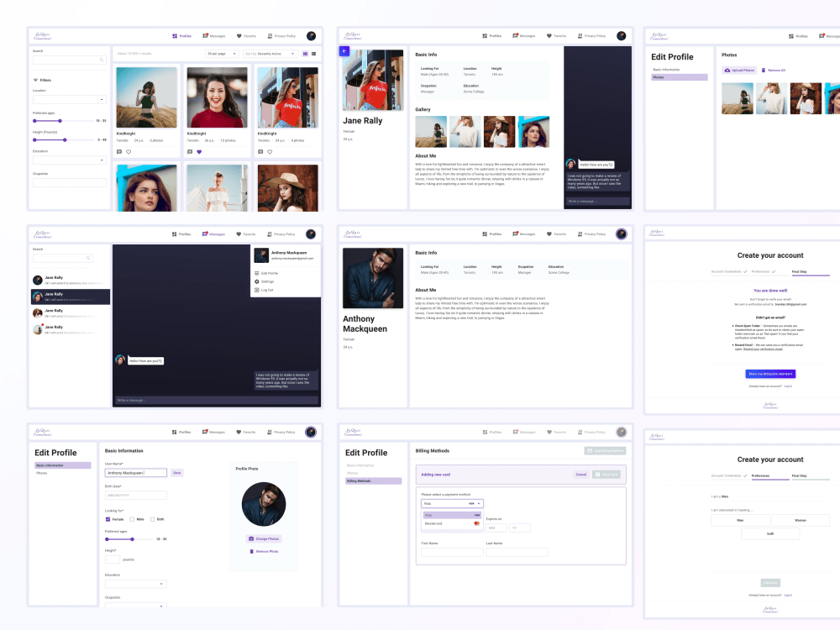Adjust Preferred ages slider in Profiles filters
This screenshot has width=840, height=630.
click(x=63, y=121)
